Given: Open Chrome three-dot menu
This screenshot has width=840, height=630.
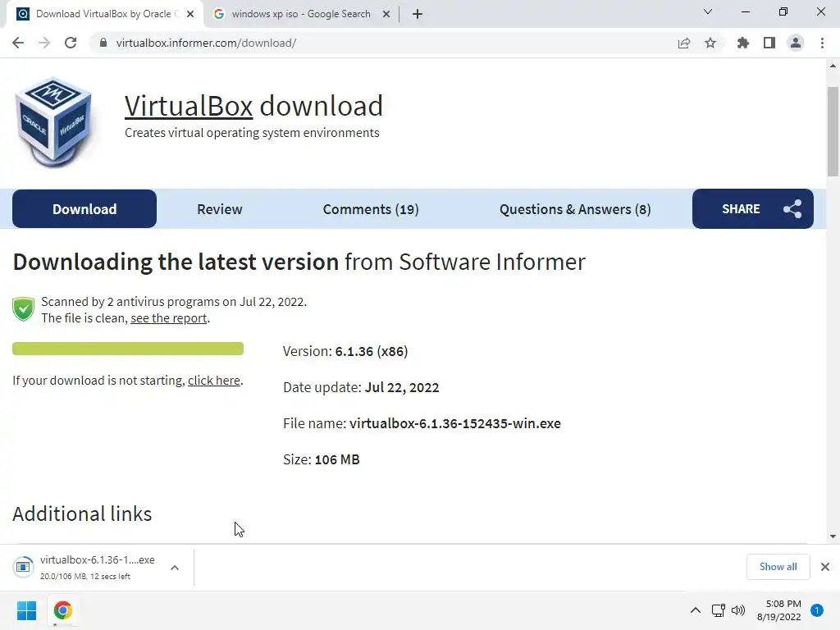Looking at the screenshot, I should pyautogui.click(x=822, y=43).
